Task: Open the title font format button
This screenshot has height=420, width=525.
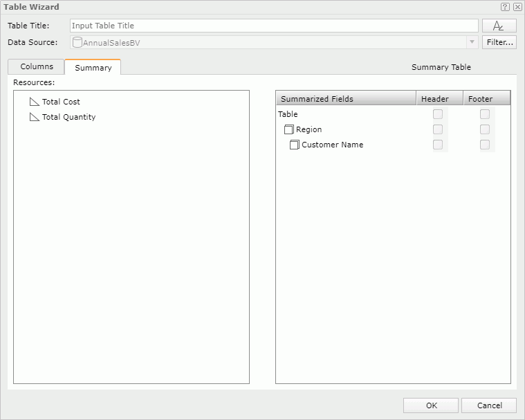Action: 499,26
